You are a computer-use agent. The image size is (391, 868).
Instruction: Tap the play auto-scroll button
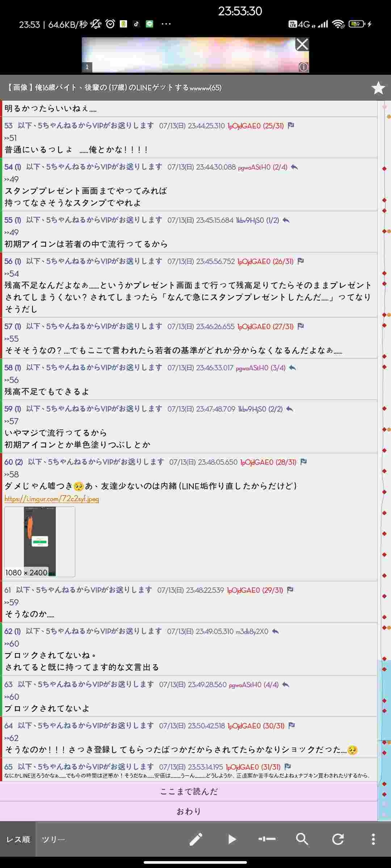[x=232, y=839]
